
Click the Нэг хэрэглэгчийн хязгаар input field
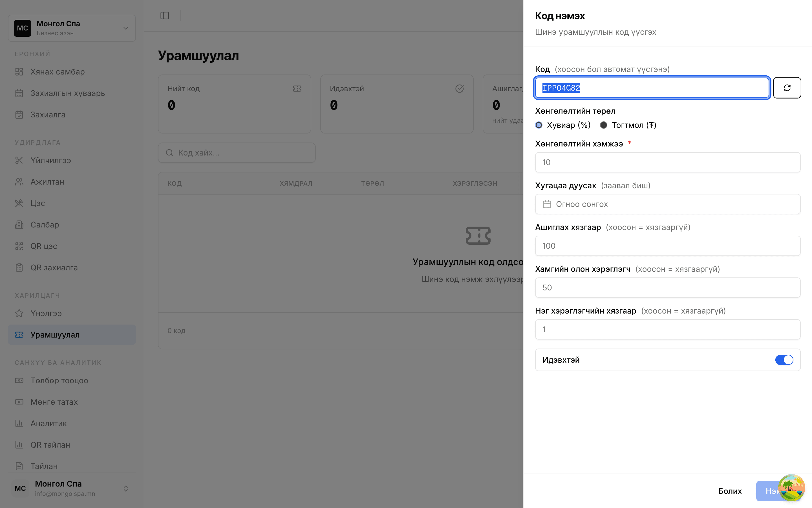coord(668,329)
